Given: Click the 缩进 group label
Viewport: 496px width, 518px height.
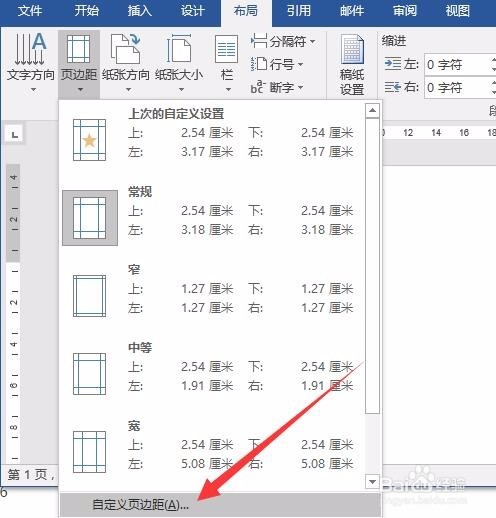Looking at the screenshot, I should pos(394,41).
